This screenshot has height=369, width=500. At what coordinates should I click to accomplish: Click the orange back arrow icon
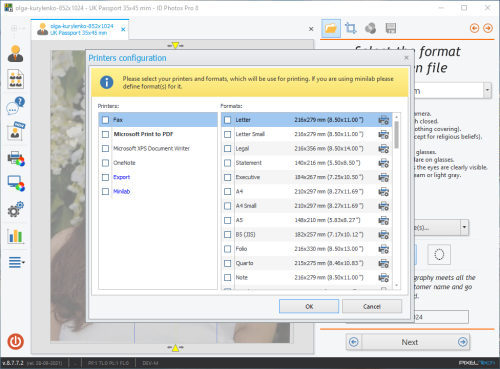coord(474,28)
